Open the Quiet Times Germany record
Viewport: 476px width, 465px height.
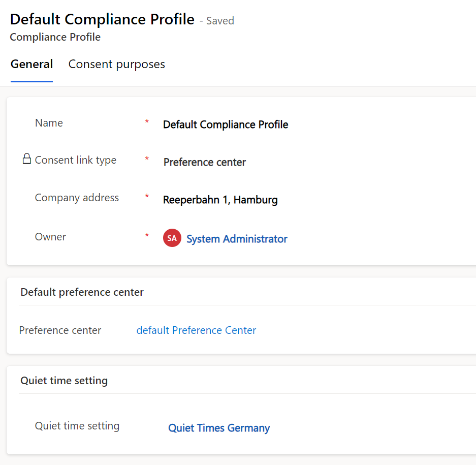(219, 428)
